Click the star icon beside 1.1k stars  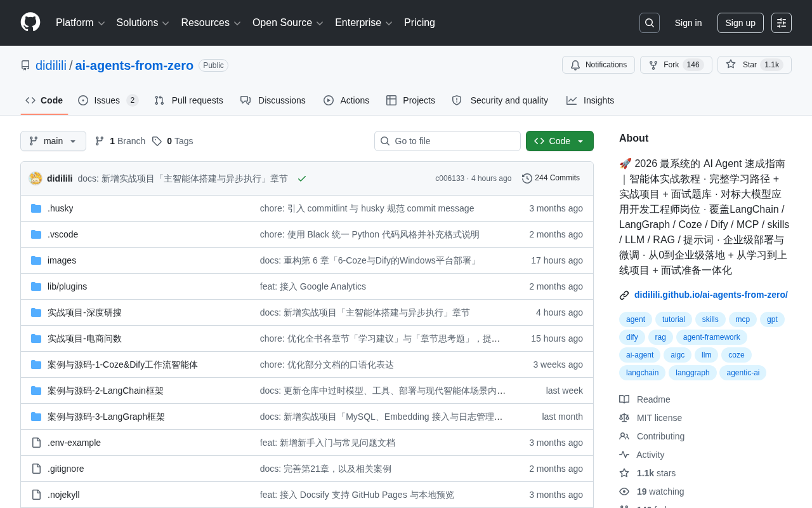[624, 473]
